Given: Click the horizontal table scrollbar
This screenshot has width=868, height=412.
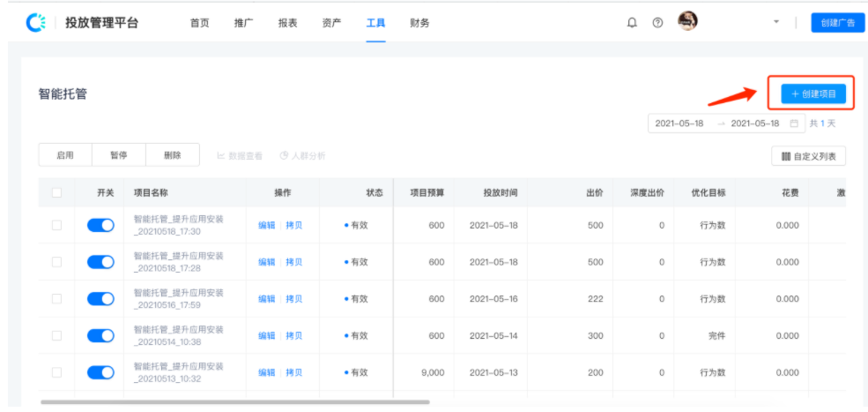Looking at the screenshot, I should [235, 402].
